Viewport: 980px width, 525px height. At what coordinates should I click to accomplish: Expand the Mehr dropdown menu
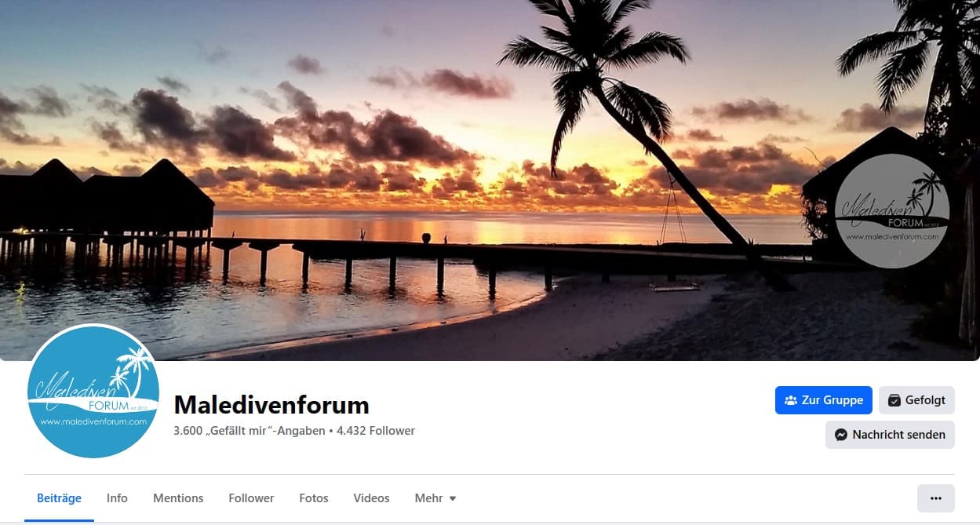pyautogui.click(x=435, y=498)
